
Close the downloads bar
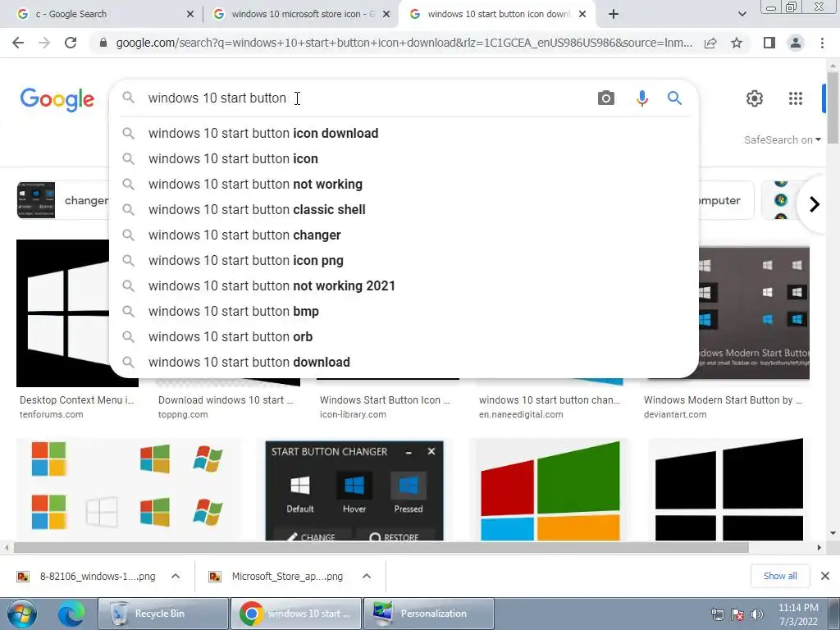[x=825, y=576]
